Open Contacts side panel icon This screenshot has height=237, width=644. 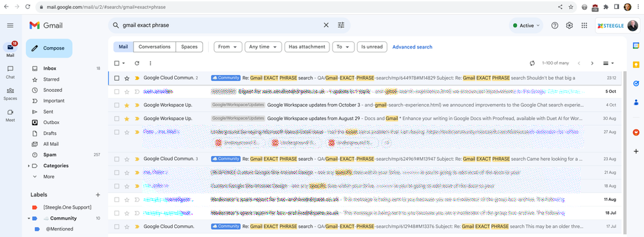[x=636, y=102]
